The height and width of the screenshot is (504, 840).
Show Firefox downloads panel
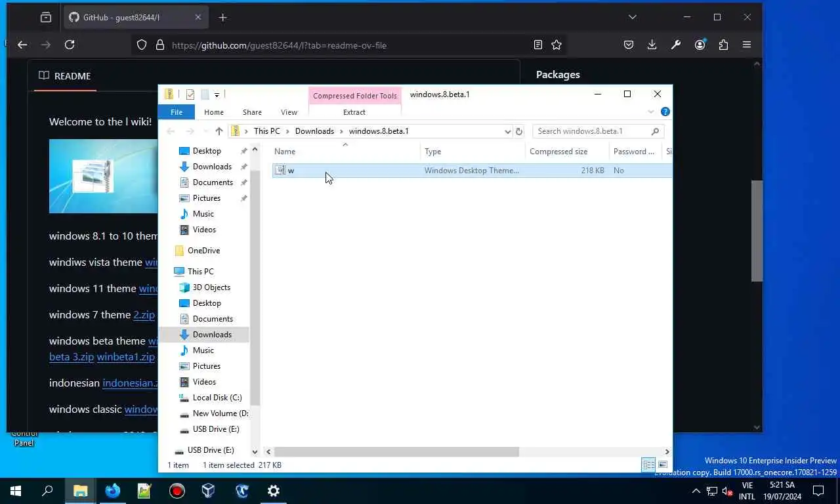click(652, 45)
